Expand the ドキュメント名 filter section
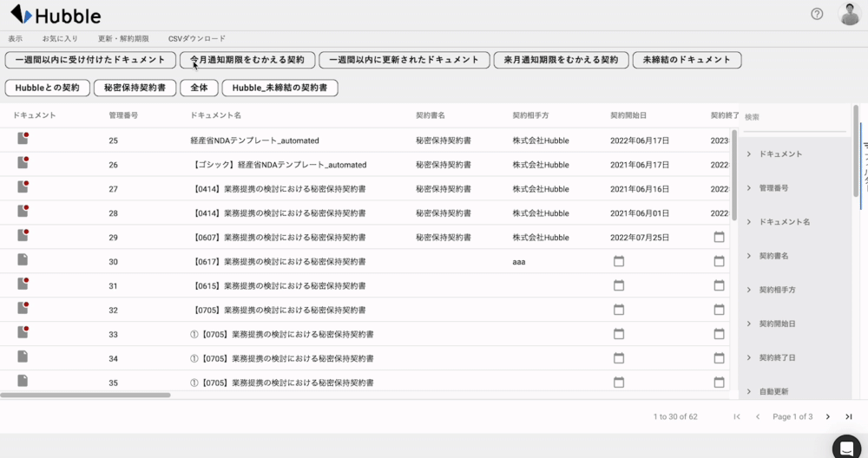 [749, 222]
